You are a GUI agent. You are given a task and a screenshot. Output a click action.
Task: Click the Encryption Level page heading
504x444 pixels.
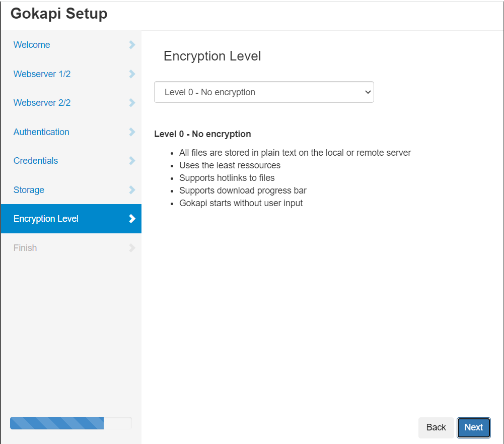[x=212, y=56]
